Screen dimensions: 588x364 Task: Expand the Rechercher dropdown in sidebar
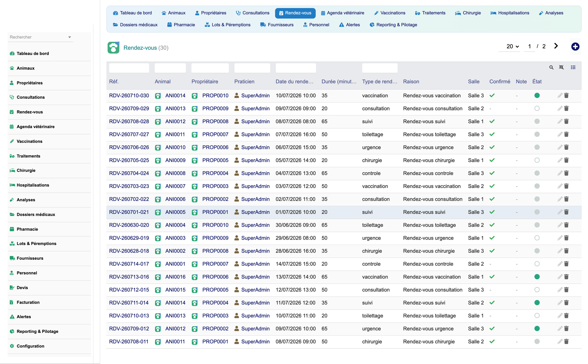[69, 37]
